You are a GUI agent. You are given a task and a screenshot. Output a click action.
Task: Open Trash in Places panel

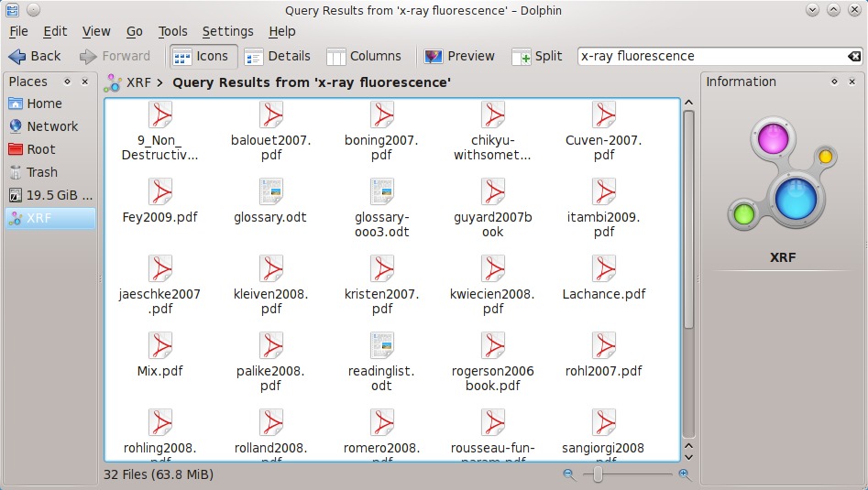coord(41,172)
